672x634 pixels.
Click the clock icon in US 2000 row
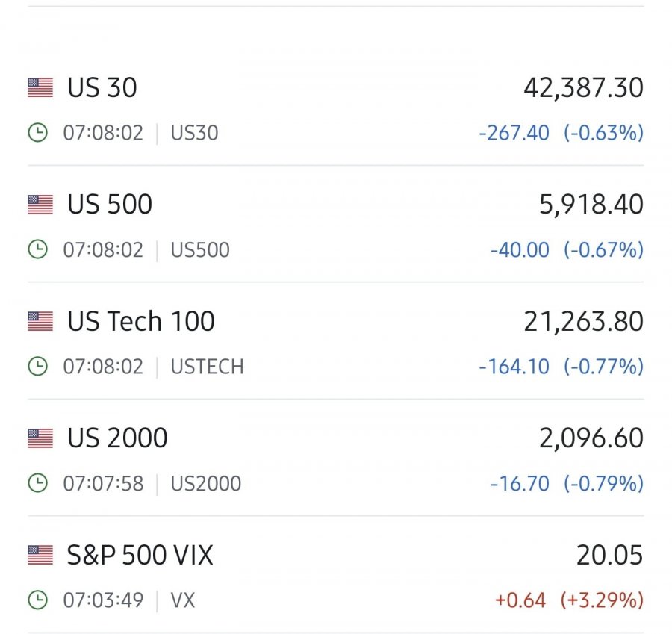pos(38,483)
